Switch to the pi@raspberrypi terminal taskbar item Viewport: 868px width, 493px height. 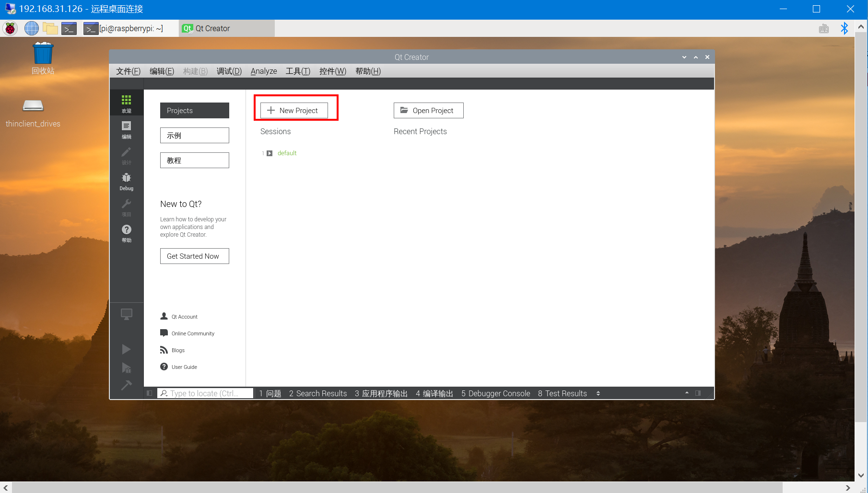click(130, 28)
